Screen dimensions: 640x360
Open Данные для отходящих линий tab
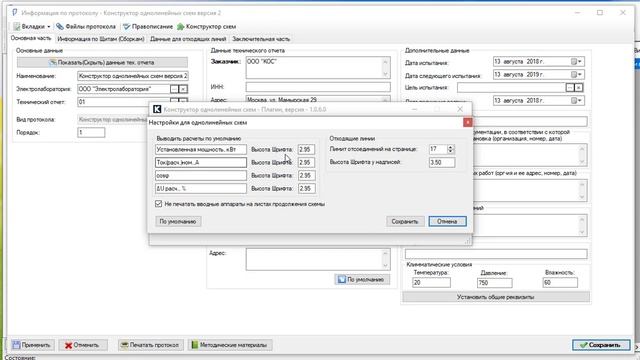(188, 39)
